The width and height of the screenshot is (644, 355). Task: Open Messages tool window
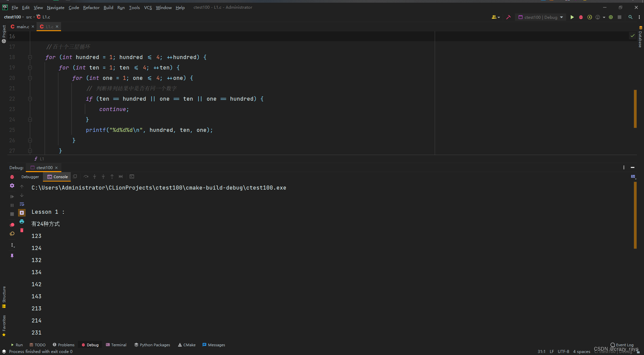(214, 345)
